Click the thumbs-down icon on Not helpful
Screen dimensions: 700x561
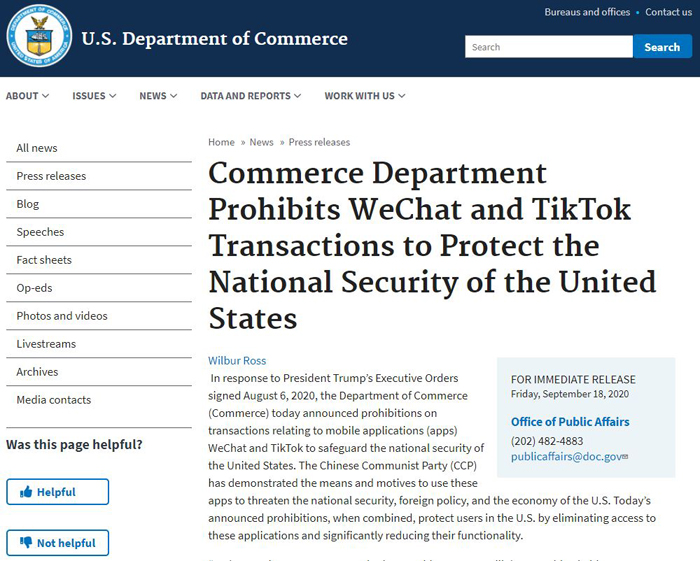(x=26, y=543)
